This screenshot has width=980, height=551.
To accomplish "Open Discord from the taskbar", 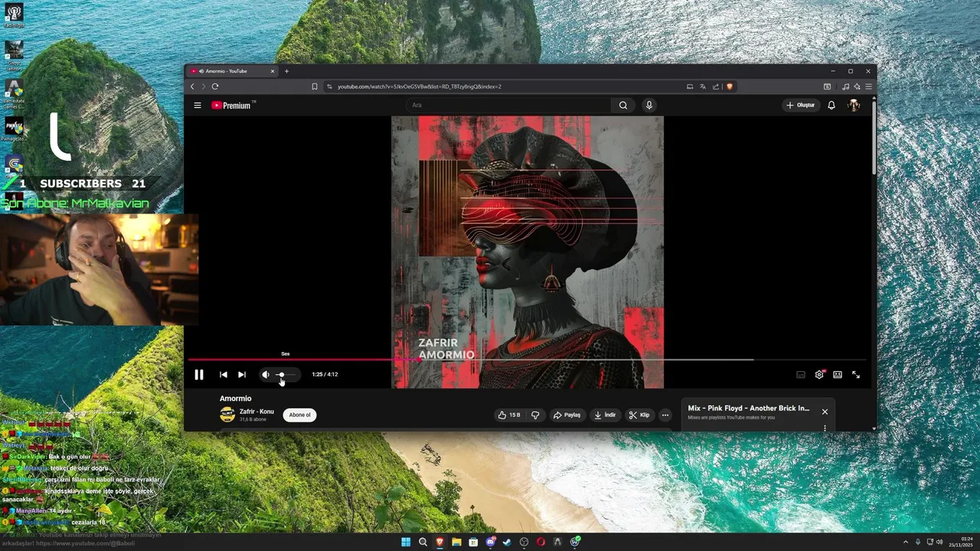I will 490,542.
